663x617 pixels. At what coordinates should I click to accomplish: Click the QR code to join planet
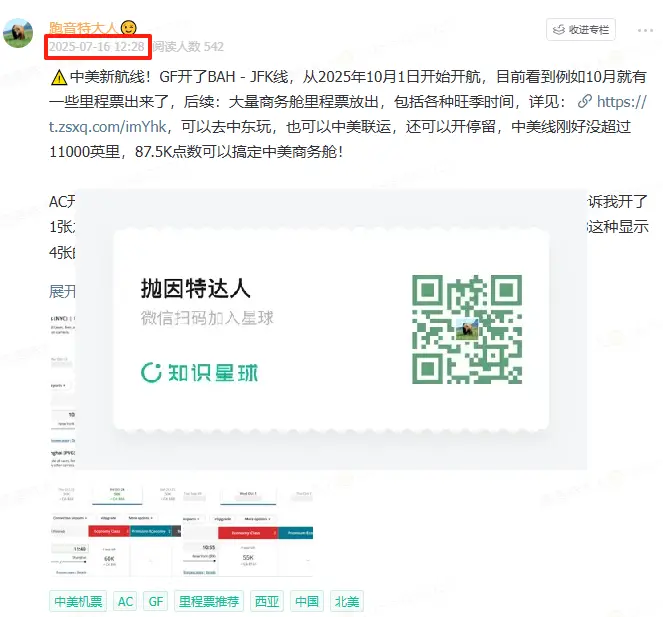pos(467,329)
